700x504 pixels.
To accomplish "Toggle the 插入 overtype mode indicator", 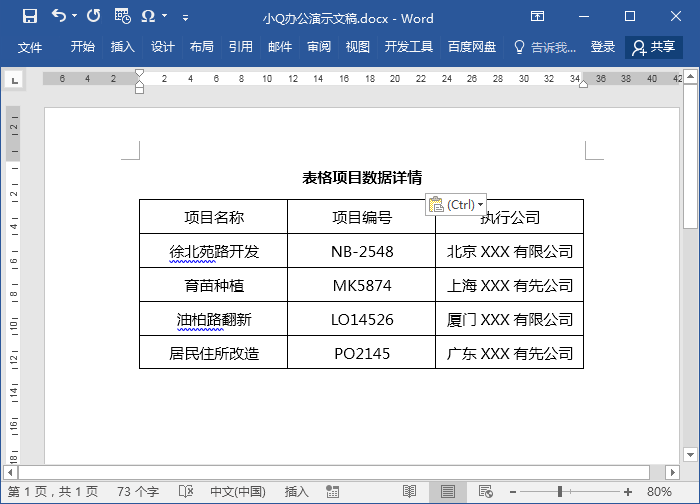I will pyautogui.click(x=296, y=492).
